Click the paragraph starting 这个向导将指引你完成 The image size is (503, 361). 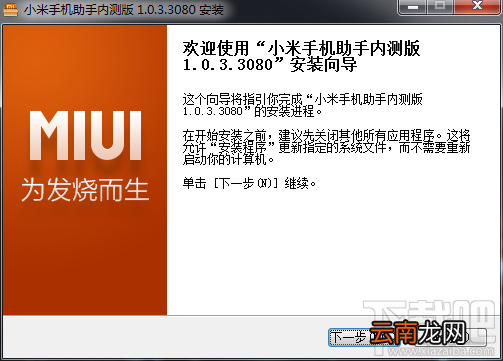coord(302,105)
